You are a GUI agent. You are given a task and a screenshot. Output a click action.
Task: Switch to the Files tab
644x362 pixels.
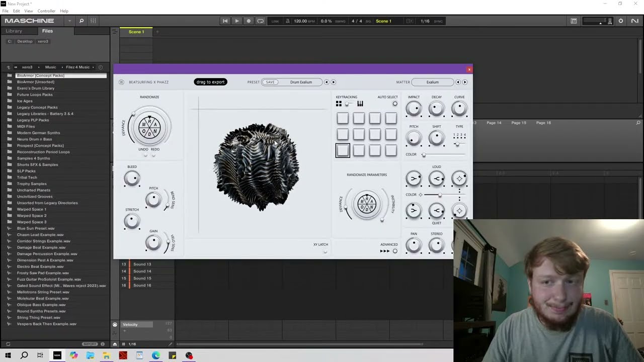[x=47, y=31]
